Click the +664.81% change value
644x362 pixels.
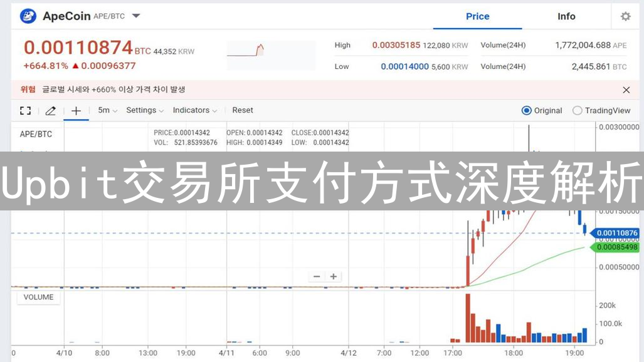tap(46, 66)
